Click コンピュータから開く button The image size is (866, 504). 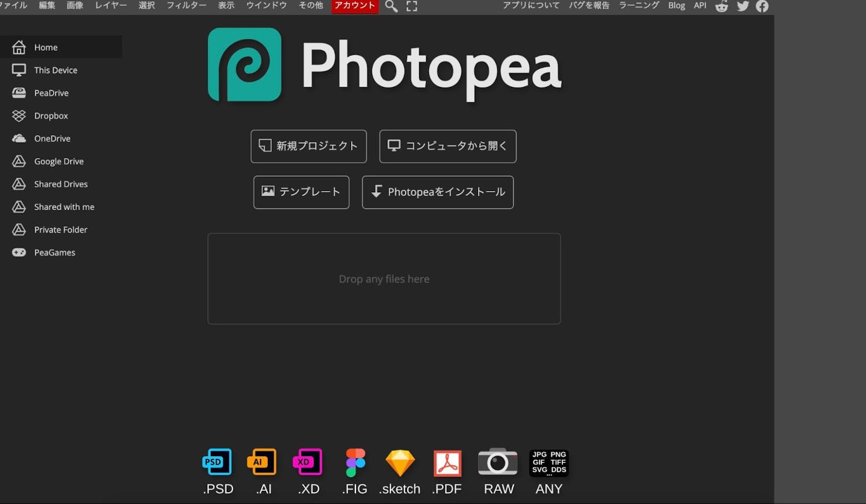click(448, 146)
